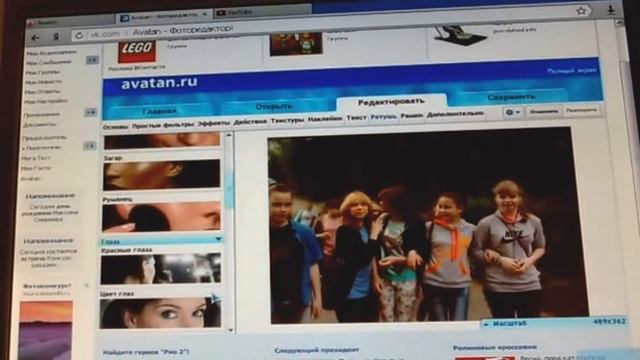The height and width of the screenshot is (360, 640).
Task: Open the browser downloads arrow icon
Action: tap(611, 10)
